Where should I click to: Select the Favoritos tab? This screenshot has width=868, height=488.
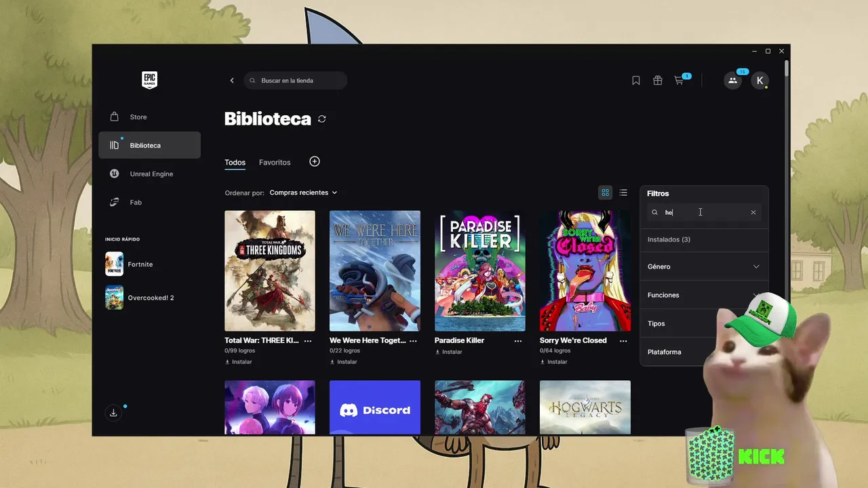click(275, 163)
